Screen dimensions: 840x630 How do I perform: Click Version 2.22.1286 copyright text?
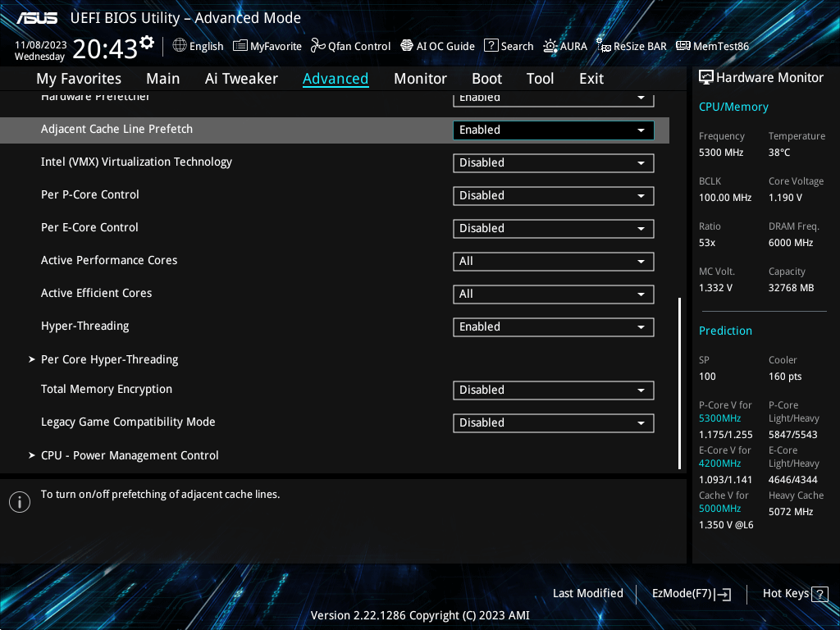click(420, 615)
